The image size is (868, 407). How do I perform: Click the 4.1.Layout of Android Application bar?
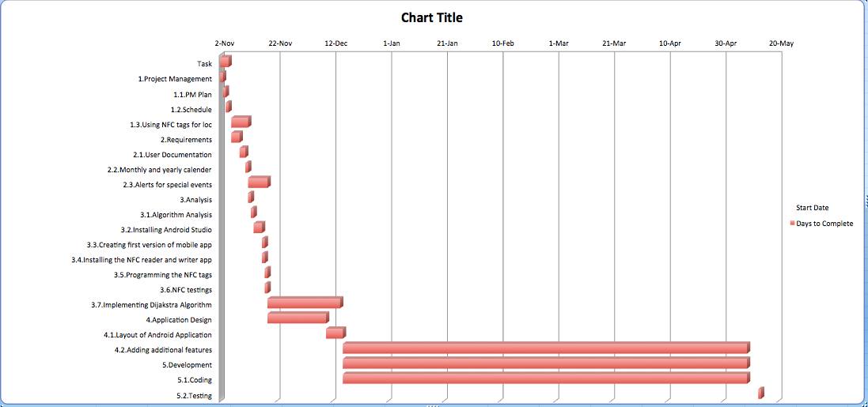334,334
